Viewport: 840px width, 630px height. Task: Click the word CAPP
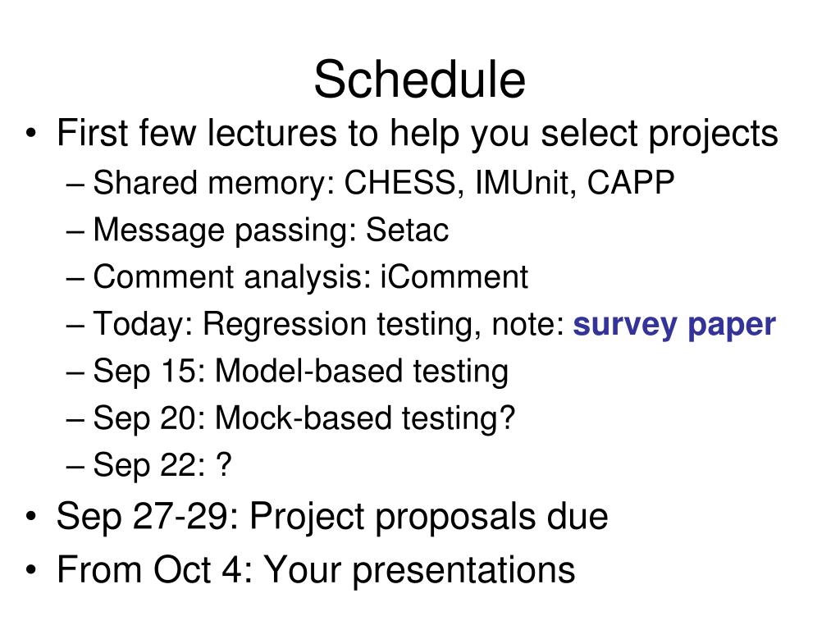click(631, 183)
